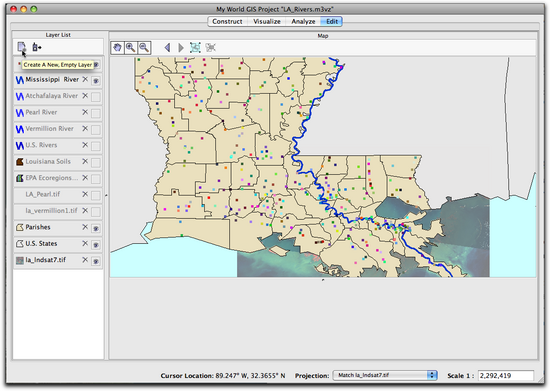This screenshot has width=550, height=391.
Task: Show the Atchafalaya River layer
Action: (96, 97)
